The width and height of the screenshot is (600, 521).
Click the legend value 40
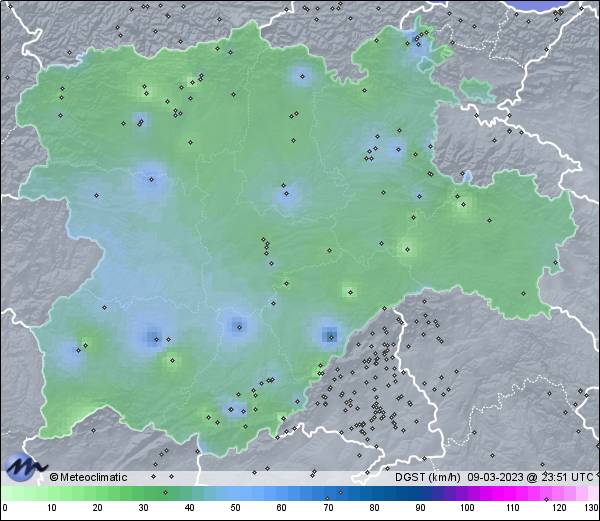tap(189, 508)
